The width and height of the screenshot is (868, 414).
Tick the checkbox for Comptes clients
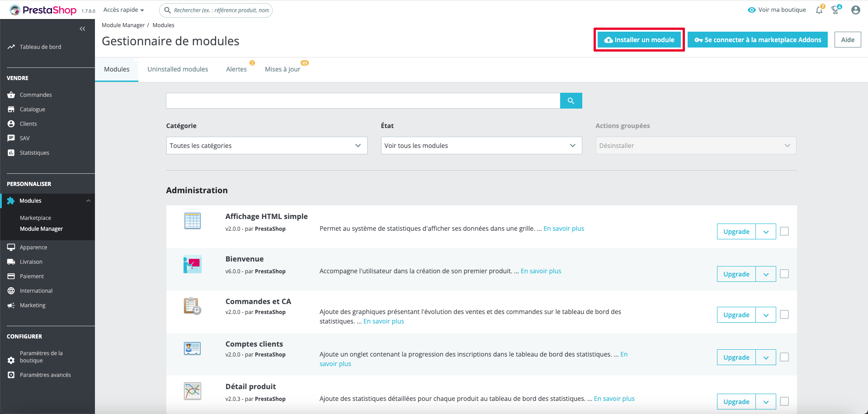[x=784, y=357]
